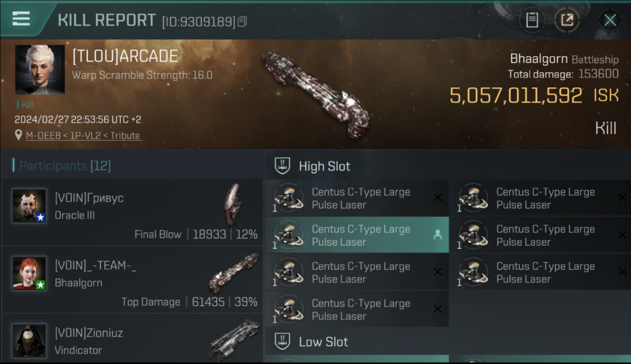Select the _-TEAM-_ pilot portrait
Image resolution: width=631 pixels, height=364 pixels.
tap(29, 273)
